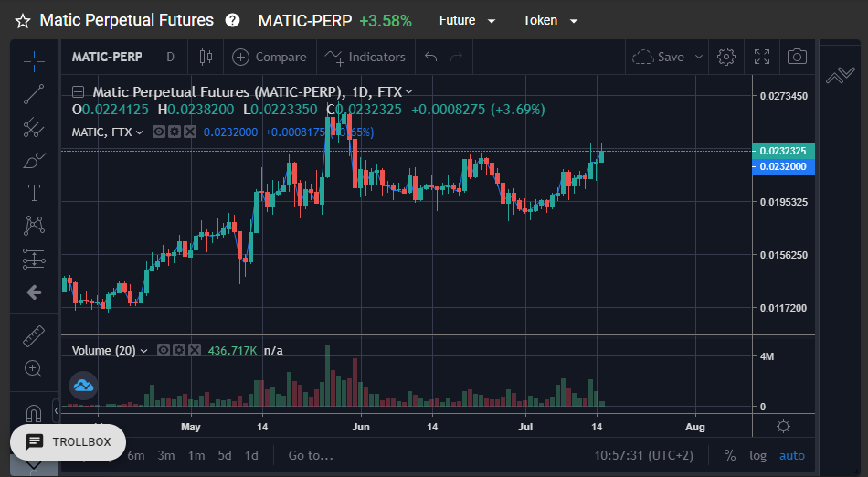Screen dimensions: 868x477
Task: Take a chart snapshot with camera icon
Action: point(797,57)
